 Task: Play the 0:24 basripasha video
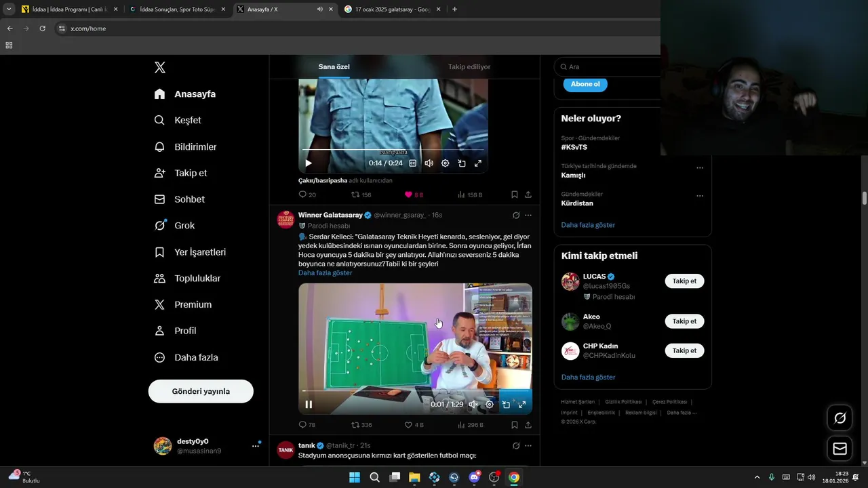pyautogui.click(x=309, y=163)
